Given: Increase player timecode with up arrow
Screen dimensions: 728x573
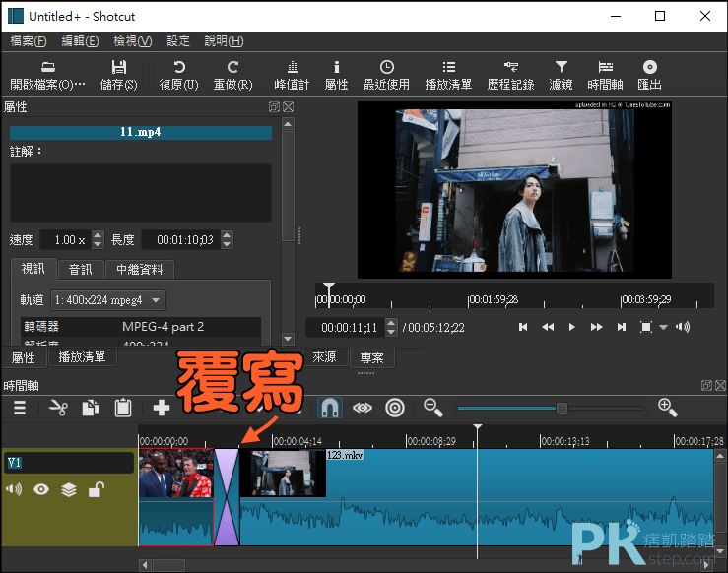Looking at the screenshot, I should (x=391, y=323).
